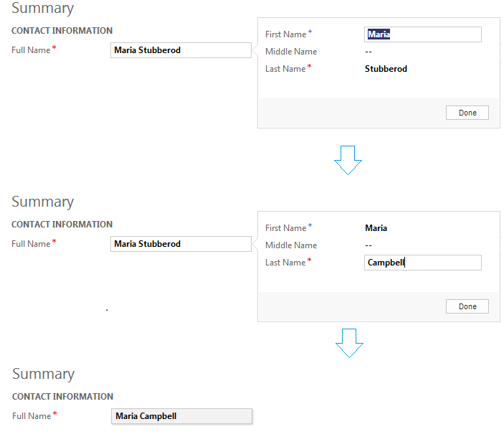504x447 pixels.
Task: Click the bold Stubberod Last Name value
Action: click(386, 69)
